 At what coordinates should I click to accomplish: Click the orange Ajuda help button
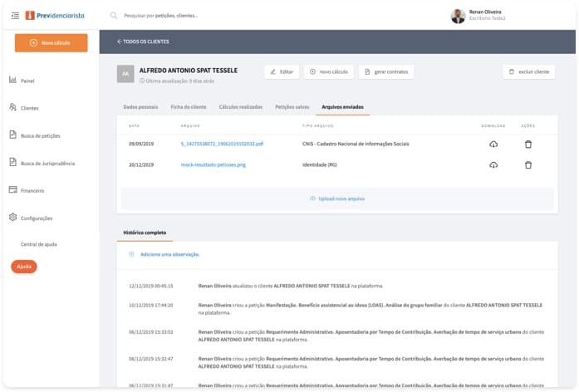click(24, 267)
